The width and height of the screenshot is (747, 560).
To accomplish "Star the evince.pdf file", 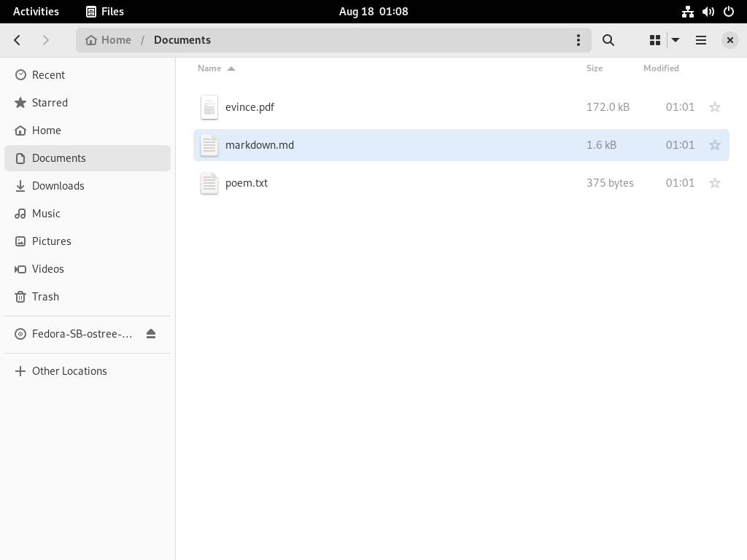I will pyautogui.click(x=715, y=107).
